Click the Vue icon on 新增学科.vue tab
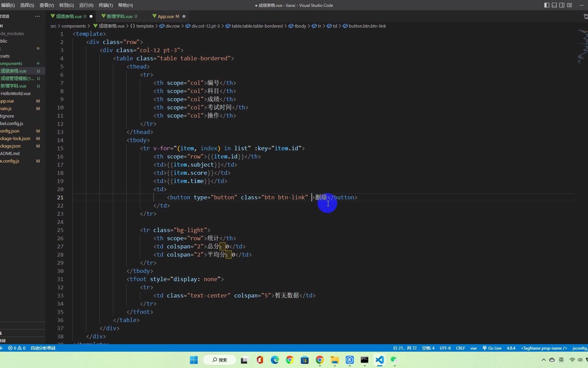This screenshot has width=588, height=368. [x=103, y=16]
